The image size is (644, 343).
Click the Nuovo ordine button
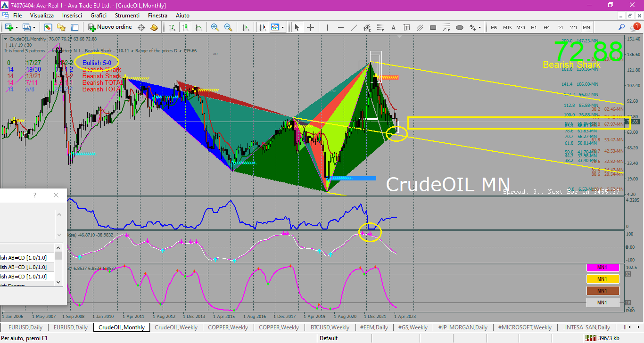point(110,27)
